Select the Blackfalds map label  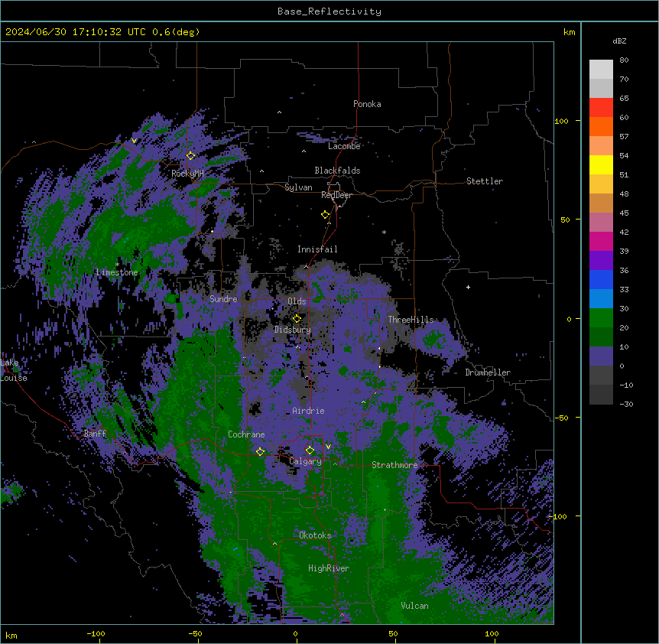tap(337, 171)
